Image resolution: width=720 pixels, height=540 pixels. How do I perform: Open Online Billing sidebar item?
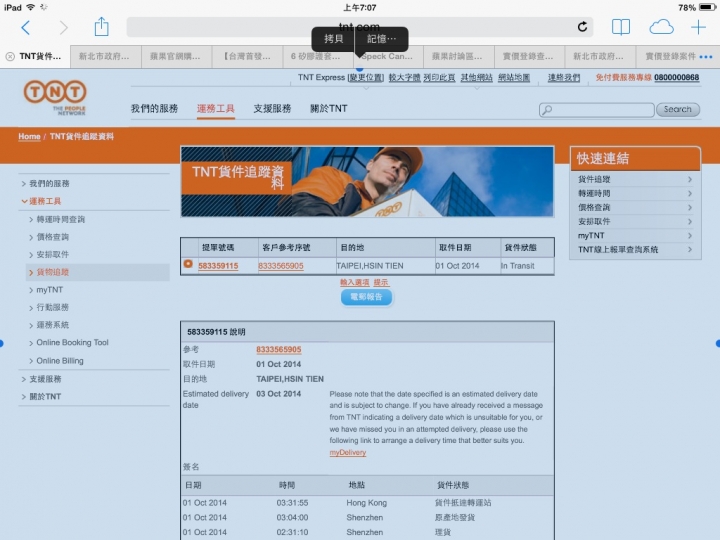click(60, 361)
